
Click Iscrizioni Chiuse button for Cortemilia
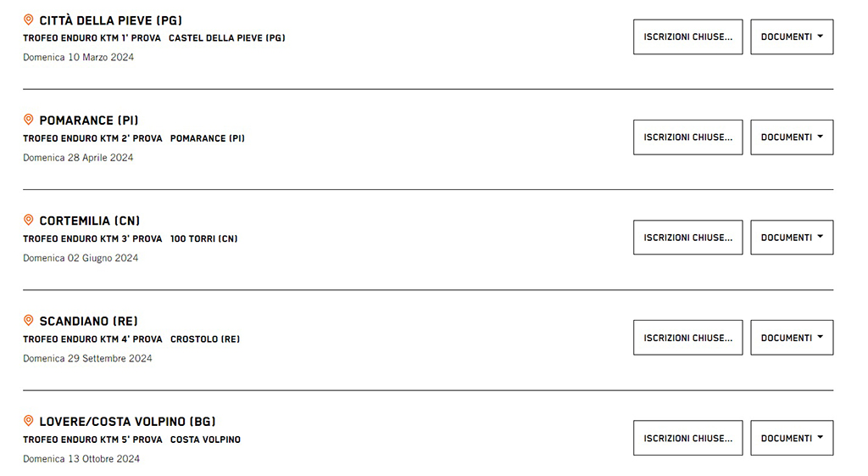687,238
